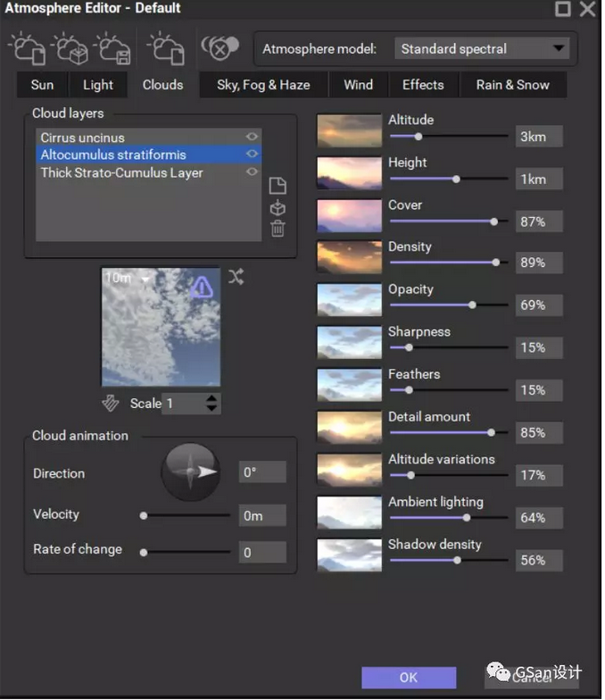Click the Shadow density preview thumbnail
The image size is (605, 700).
(x=350, y=555)
